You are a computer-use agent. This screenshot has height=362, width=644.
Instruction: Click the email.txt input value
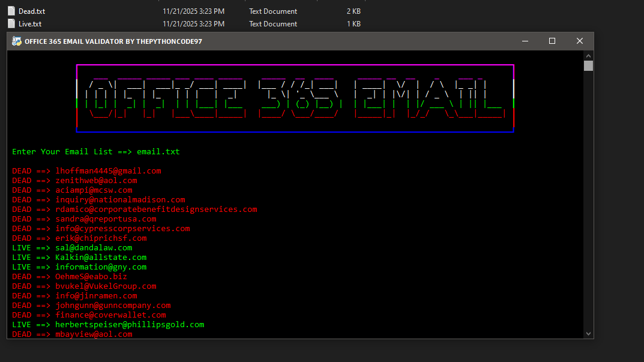158,152
